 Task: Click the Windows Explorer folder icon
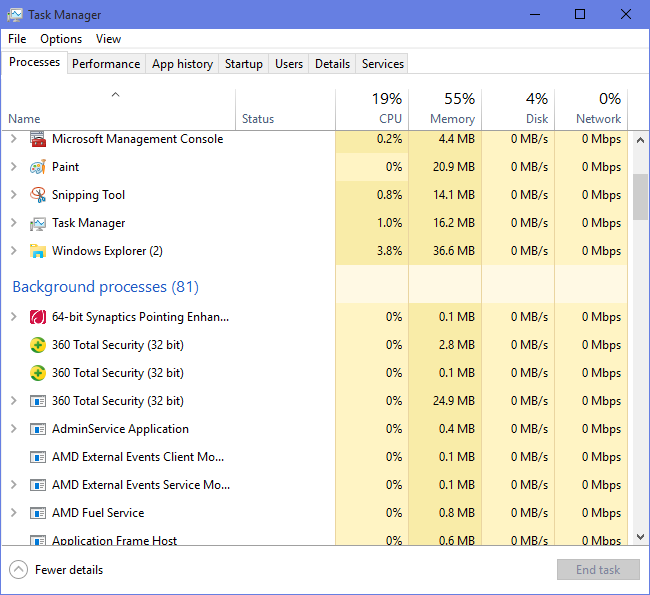(38, 251)
